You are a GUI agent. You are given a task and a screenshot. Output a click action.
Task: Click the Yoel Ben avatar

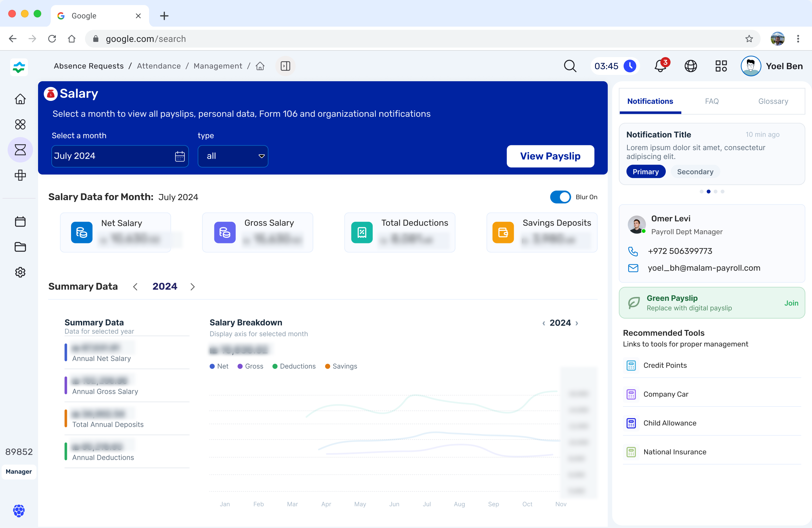(x=750, y=66)
